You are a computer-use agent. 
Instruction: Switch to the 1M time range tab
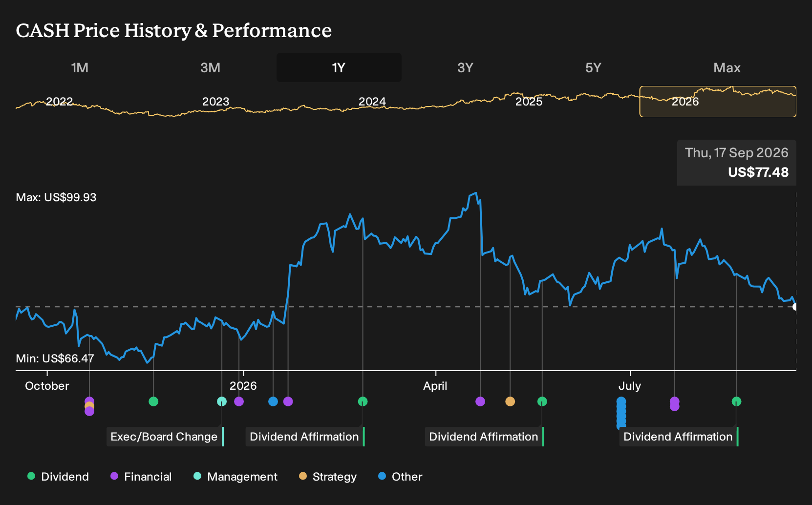coord(80,68)
